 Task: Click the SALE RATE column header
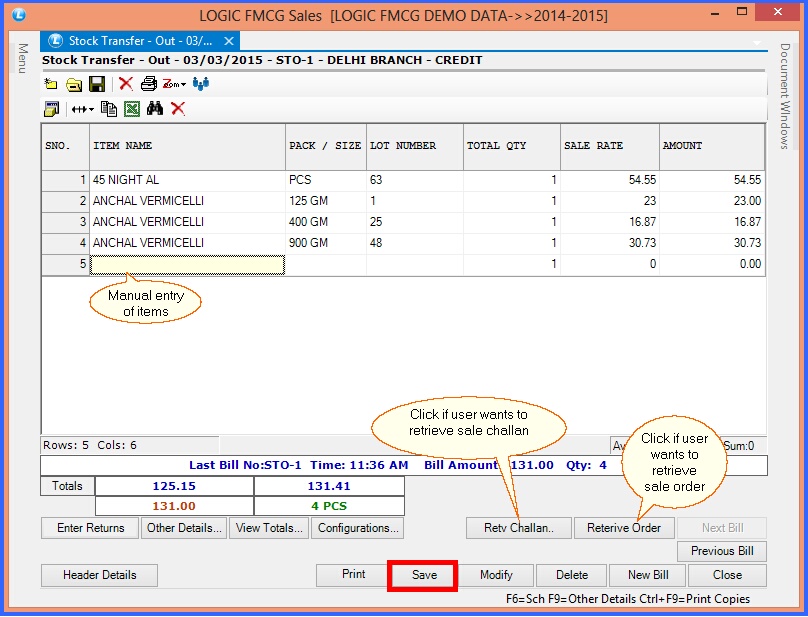click(x=610, y=146)
